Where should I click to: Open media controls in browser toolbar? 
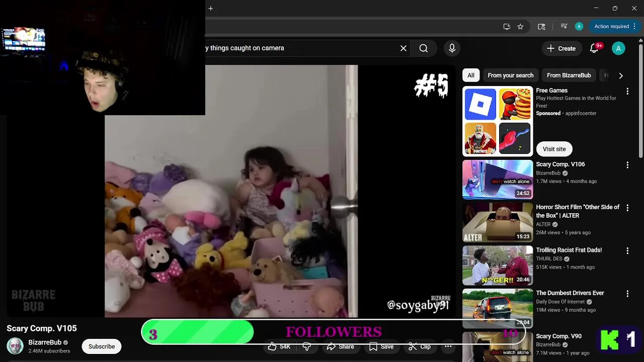point(564,27)
